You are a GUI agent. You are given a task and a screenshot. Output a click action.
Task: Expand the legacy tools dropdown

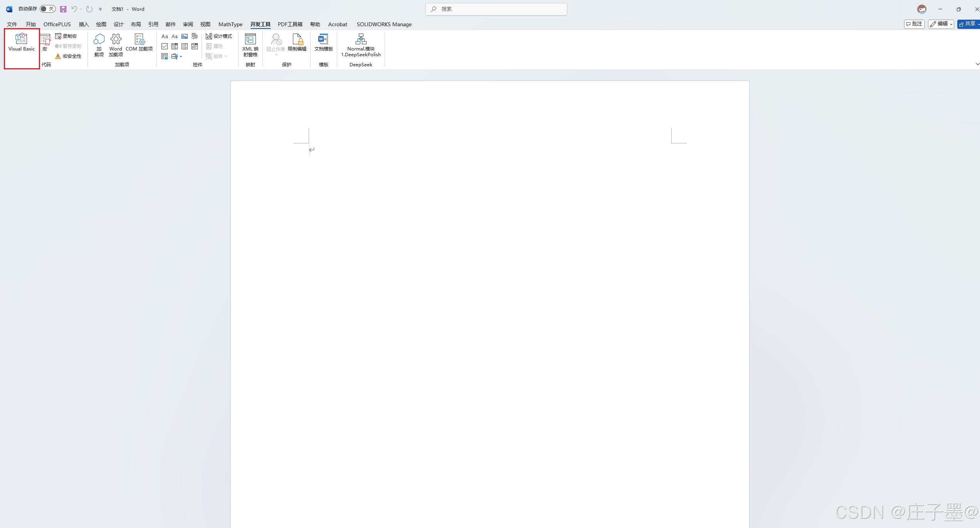tap(177, 56)
